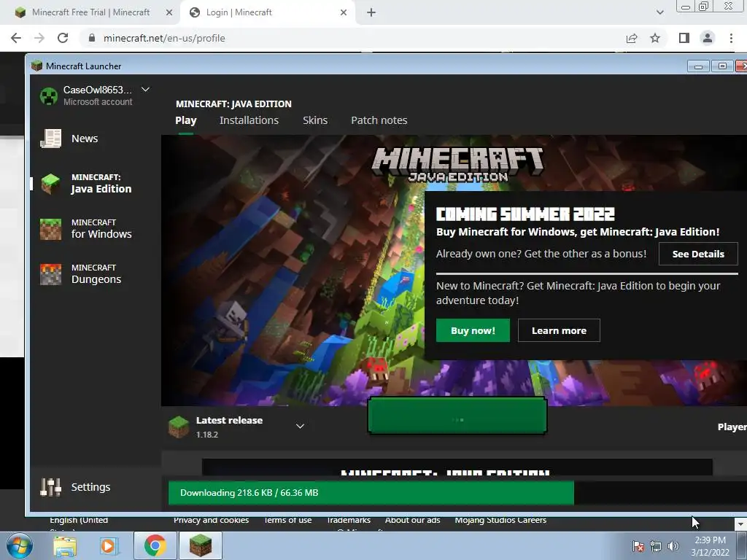
Task: Open the Action Center flag tray icon
Action: 638,546
